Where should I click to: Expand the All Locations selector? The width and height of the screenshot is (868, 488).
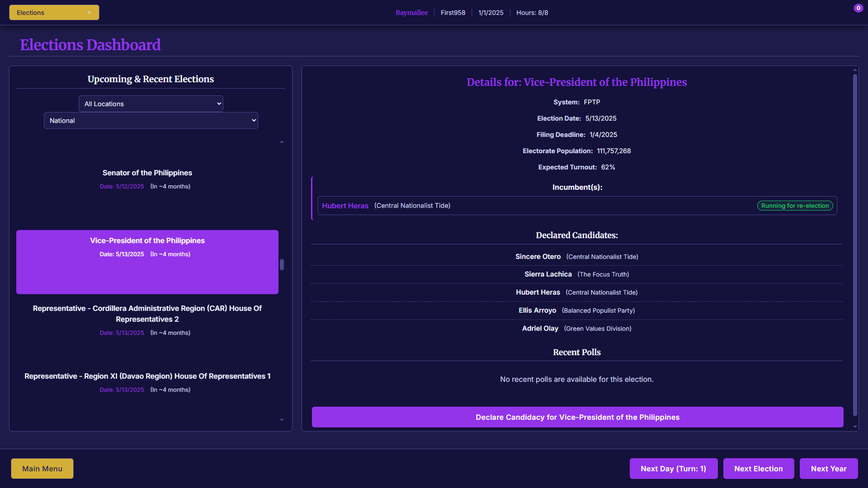point(151,104)
